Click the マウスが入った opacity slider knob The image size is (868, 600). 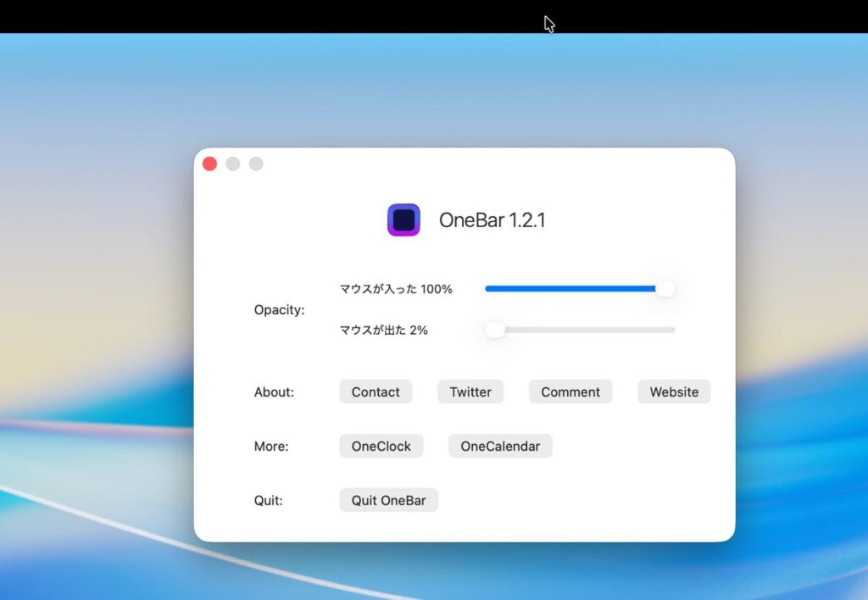point(665,289)
